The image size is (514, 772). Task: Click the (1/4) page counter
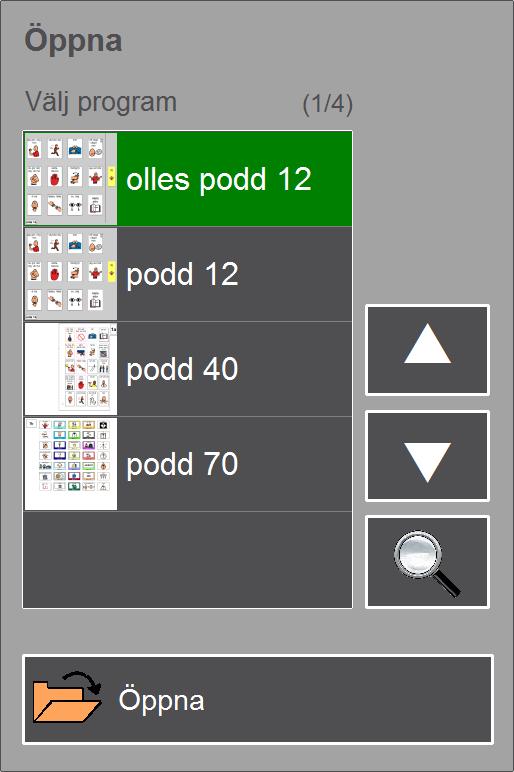(327, 104)
